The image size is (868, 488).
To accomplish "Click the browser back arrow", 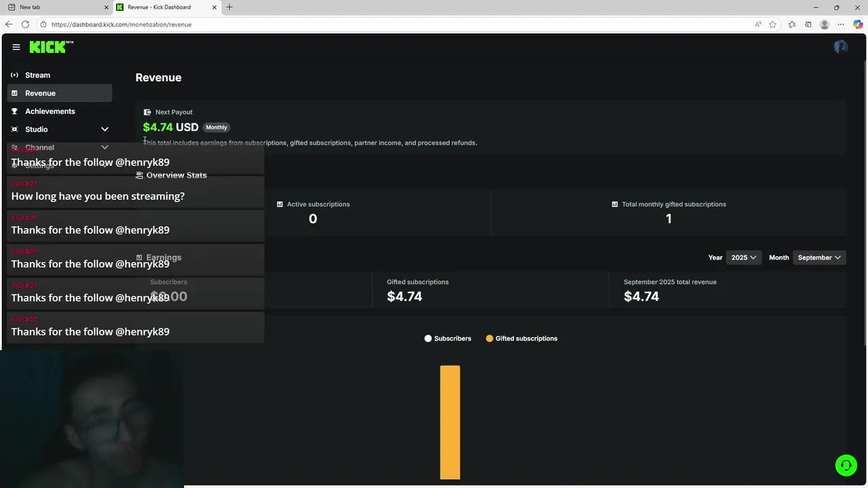I will coord(9,24).
